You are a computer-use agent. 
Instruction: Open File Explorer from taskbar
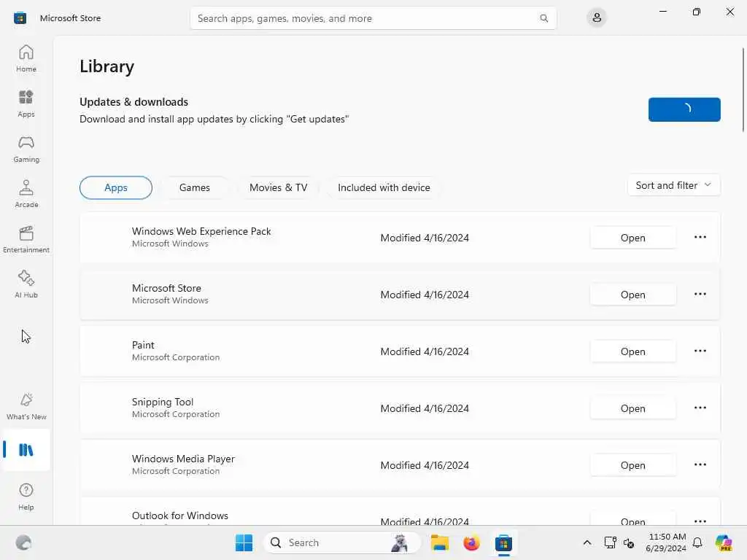pyautogui.click(x=440, y=542)
